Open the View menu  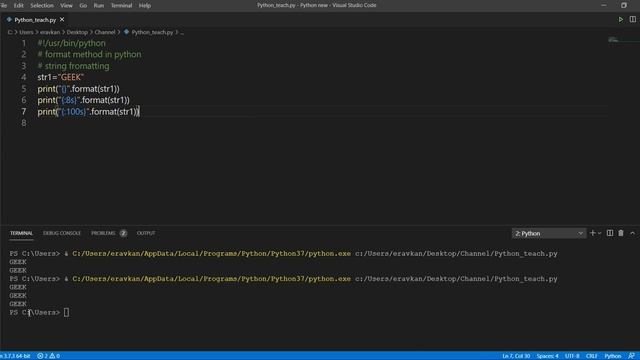click(66, 5)
